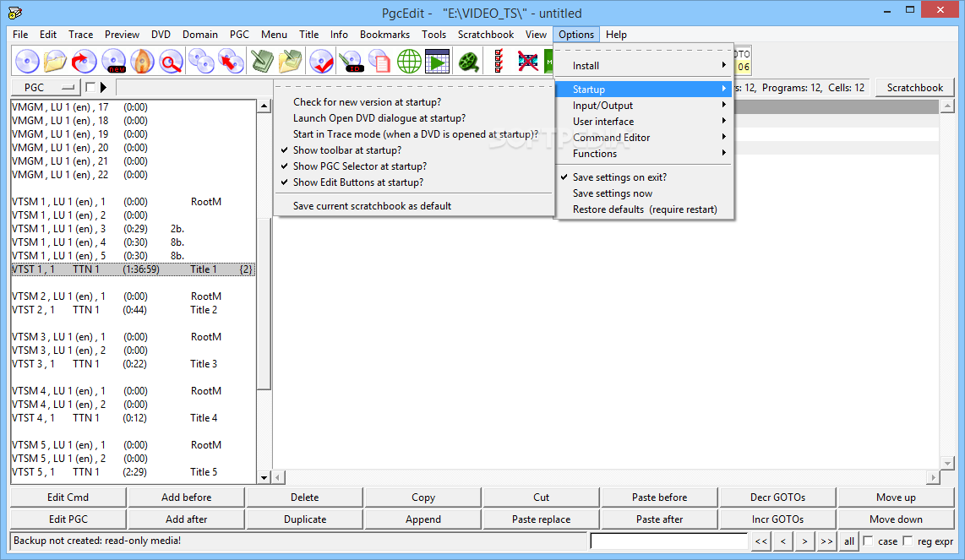This screenshot has width=965, height=560.
Task: Click the Incr GOTOs button
Action: [777, 519]
